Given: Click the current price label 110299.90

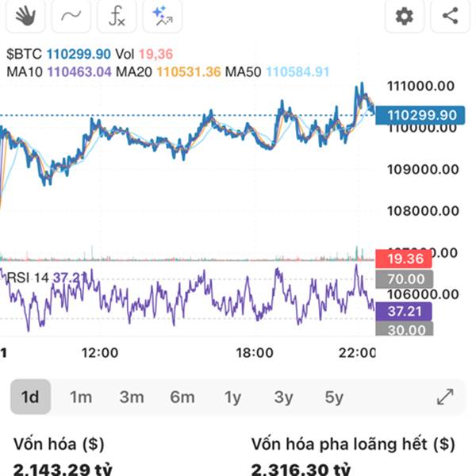Looking at the screenshot, I should [x=421, y=115].
